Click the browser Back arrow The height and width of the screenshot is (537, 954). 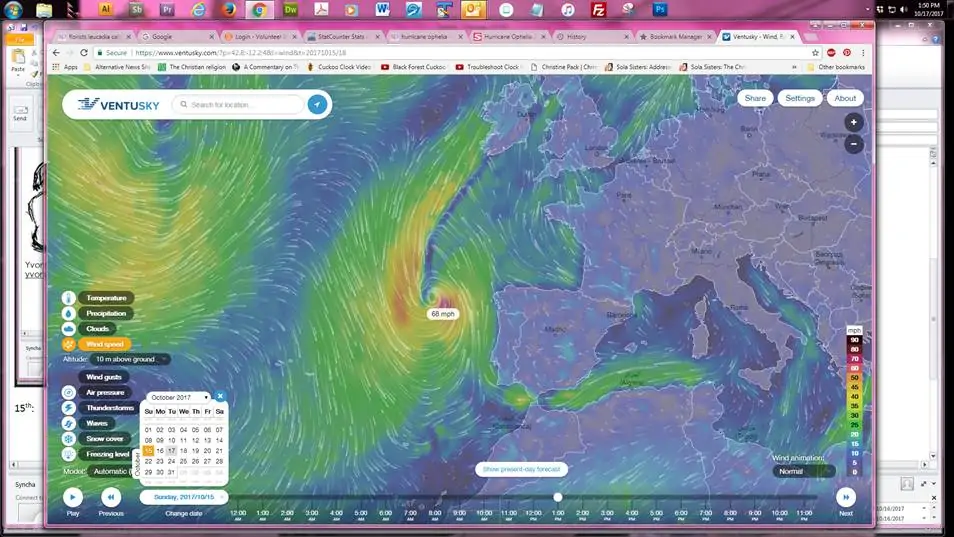pos(56,53)
